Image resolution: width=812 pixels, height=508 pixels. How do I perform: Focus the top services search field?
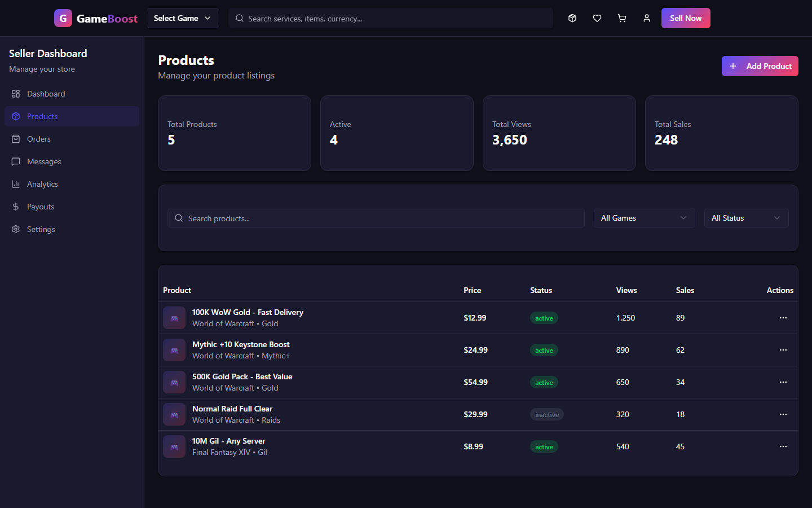[391, 18]
